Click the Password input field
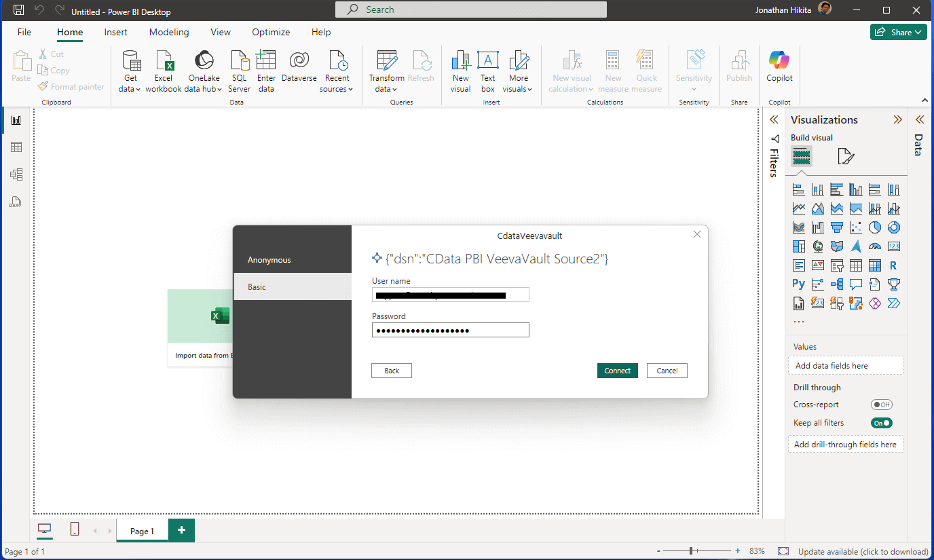This screenshot has height=560, width=934. [450, 331]
